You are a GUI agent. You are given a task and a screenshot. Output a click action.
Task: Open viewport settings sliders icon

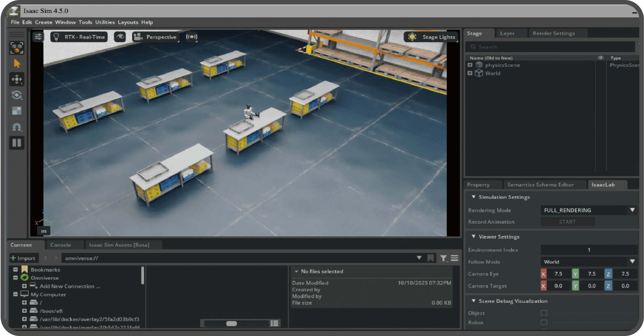(38, 37)
